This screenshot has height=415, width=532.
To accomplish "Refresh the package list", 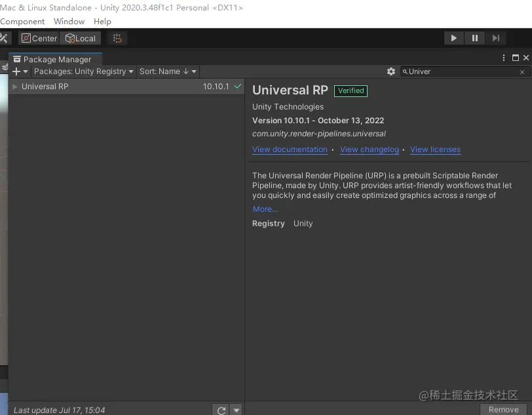I will tap(221, 410).
